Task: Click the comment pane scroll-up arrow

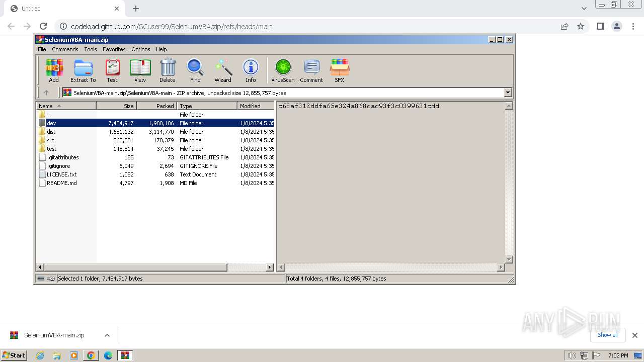Action: pyautogui.click(x=509, y=106)
